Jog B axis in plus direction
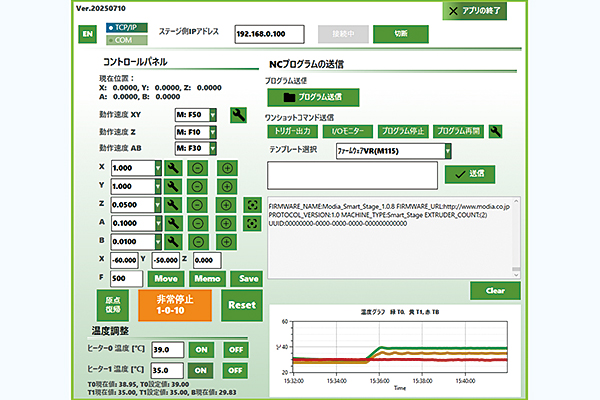 (x=227, y=242)
